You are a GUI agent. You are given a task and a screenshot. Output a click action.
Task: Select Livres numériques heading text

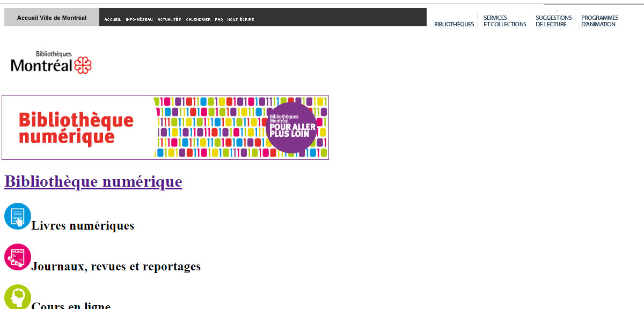(83, 225)
